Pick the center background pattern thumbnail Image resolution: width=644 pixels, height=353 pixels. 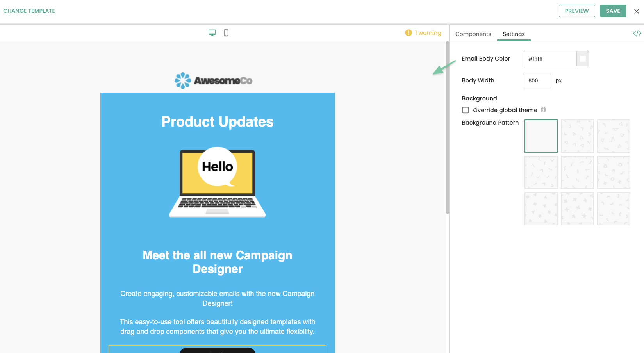pyautogui.click(x=577, y=172)
